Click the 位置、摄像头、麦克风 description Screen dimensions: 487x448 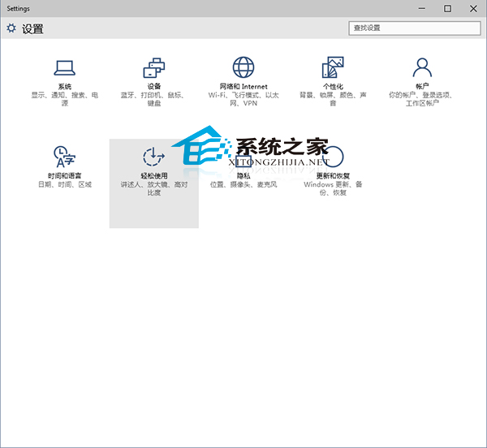[243, 184]
